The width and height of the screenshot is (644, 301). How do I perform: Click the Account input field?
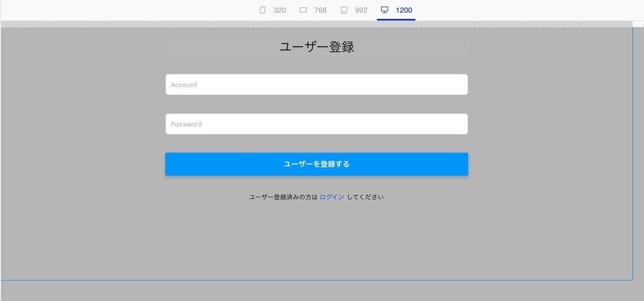pos(317,85)
